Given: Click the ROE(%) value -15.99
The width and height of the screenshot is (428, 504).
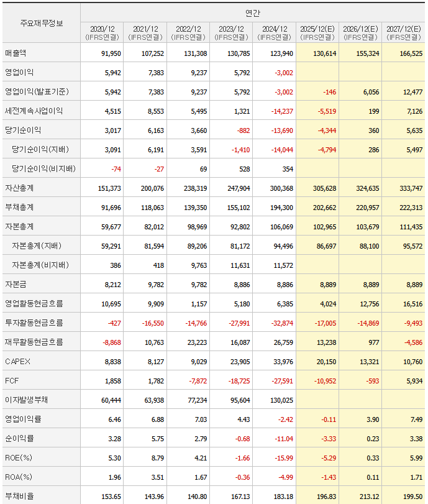Looking at the screenshot, I should (284, 459).
